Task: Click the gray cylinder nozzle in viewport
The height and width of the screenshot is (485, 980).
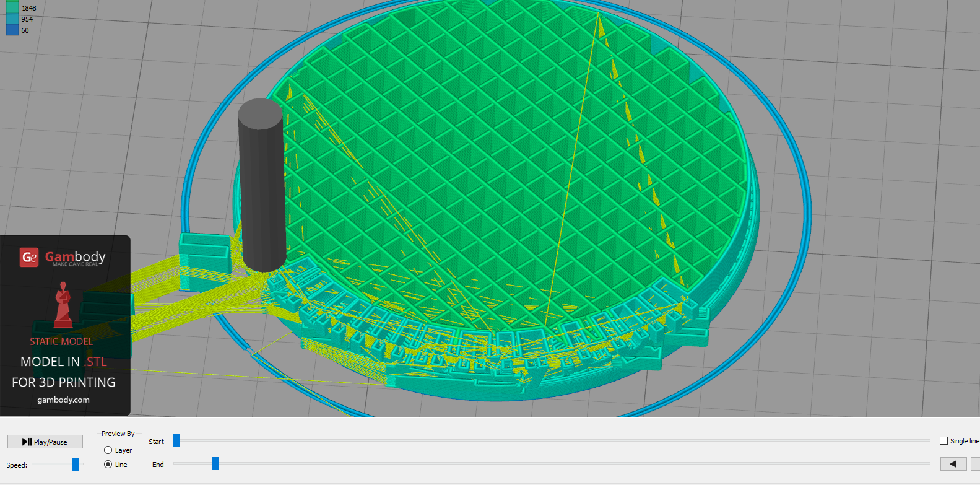Action: [262, 186]
